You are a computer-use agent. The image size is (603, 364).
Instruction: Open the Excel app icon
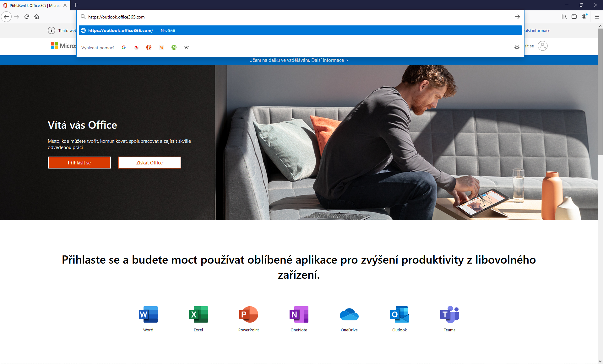pyautogui.click(x=198, y=314)
